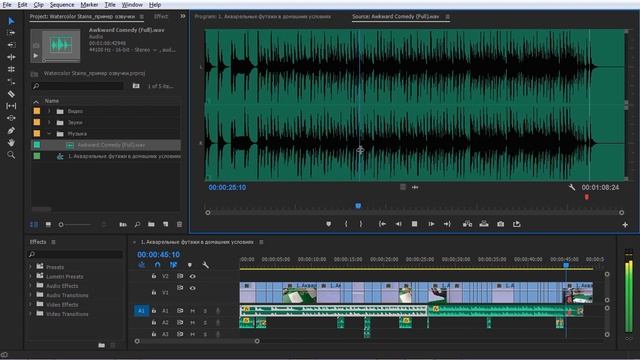Toggle V2 track output eye
The height and width of the screenshot is (360, 640).
pos(193,276)
